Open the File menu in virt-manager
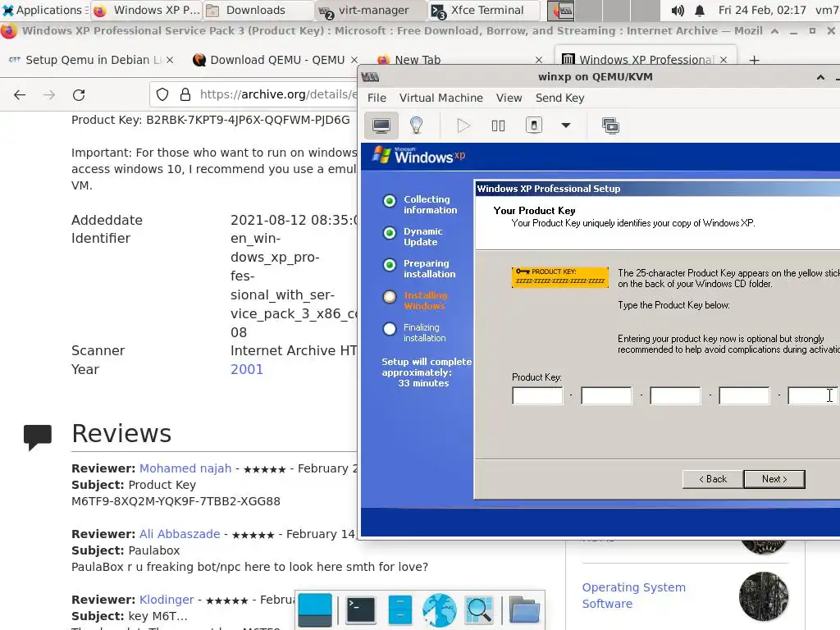This screenshot has width=840, height=630. click(377, 98)
